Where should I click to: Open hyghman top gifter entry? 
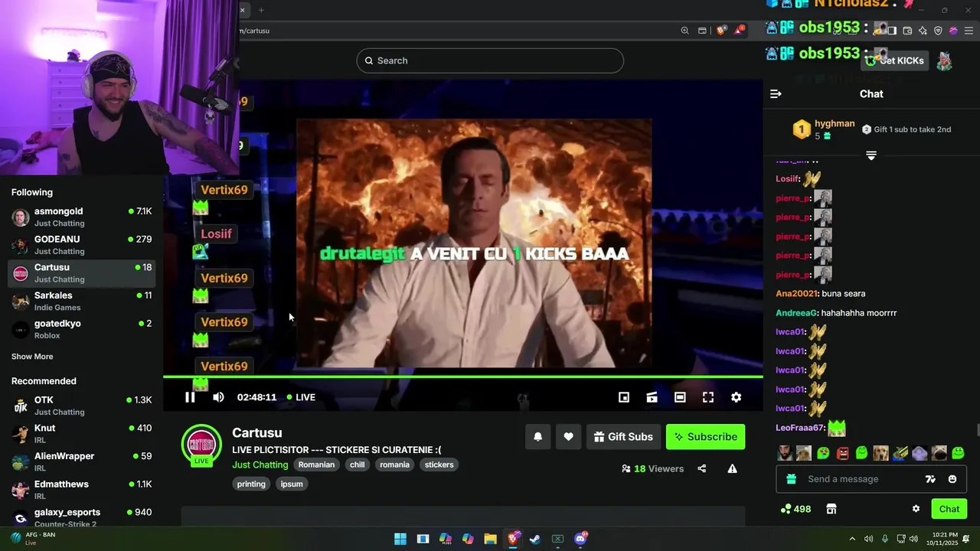tap(824, 129)
